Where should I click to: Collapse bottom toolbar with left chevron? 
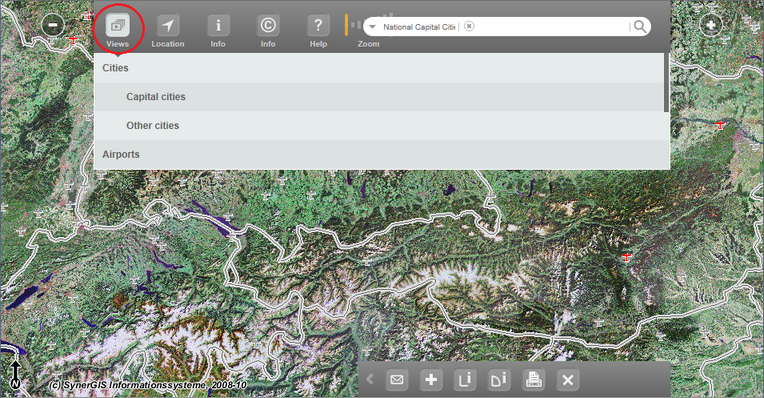tap(370, 379)
